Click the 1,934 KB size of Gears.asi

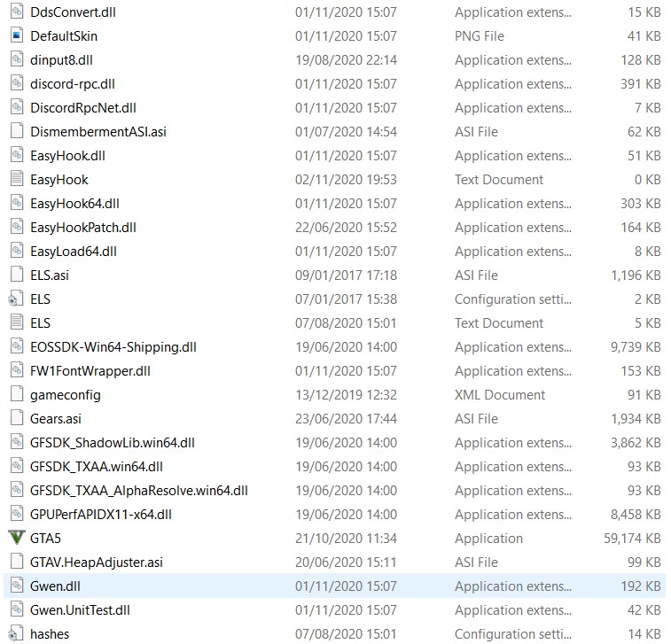(636, 419)
